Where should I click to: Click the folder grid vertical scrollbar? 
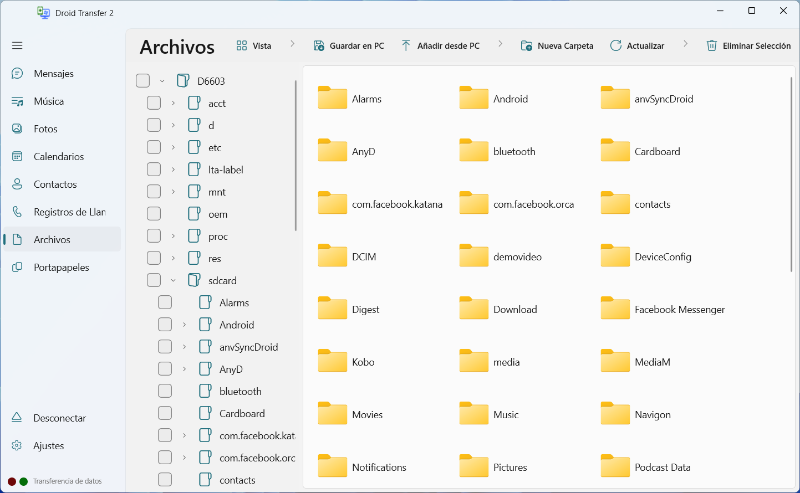tap(792, 174)
